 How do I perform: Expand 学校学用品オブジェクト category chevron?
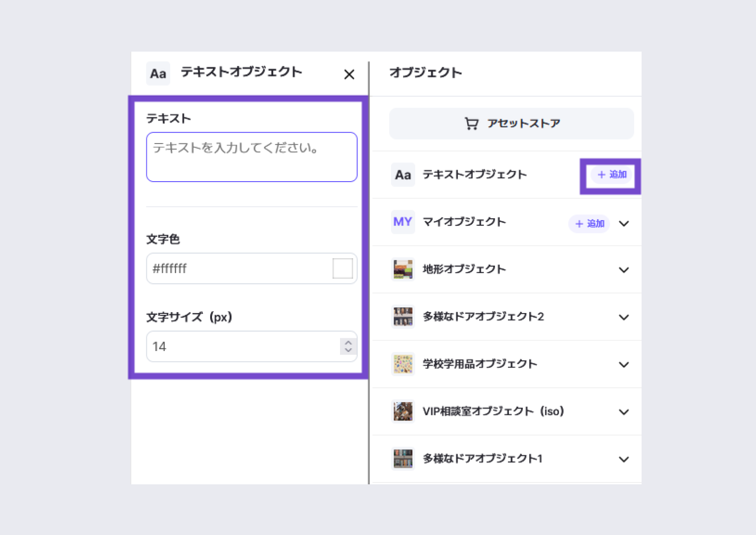[624, 365]
